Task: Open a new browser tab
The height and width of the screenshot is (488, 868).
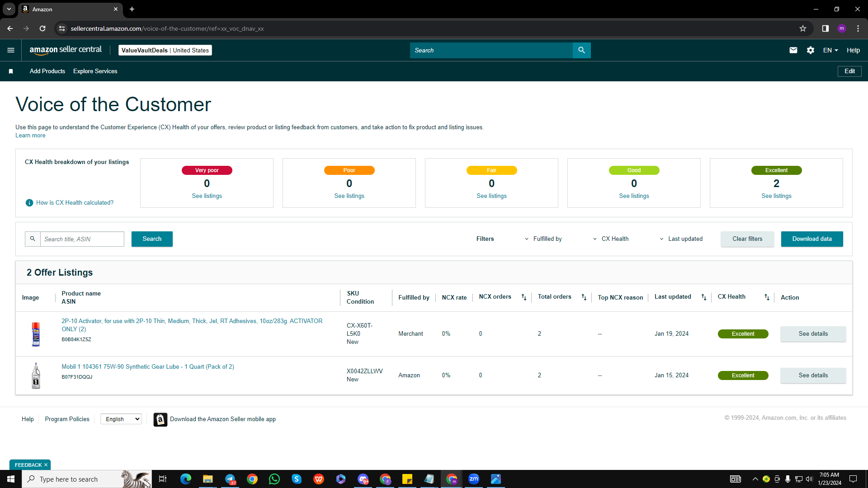Action: [132, 9]
